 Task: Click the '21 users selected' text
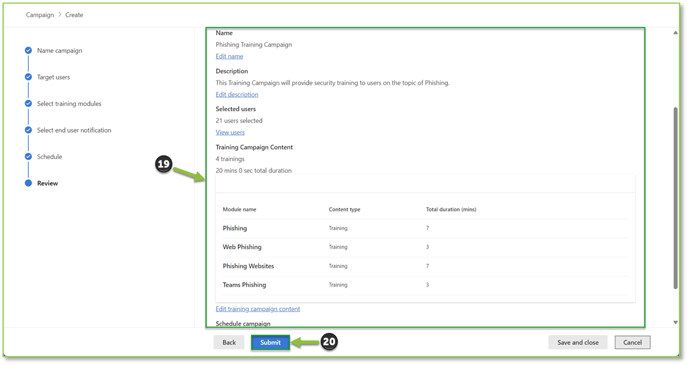239,121
